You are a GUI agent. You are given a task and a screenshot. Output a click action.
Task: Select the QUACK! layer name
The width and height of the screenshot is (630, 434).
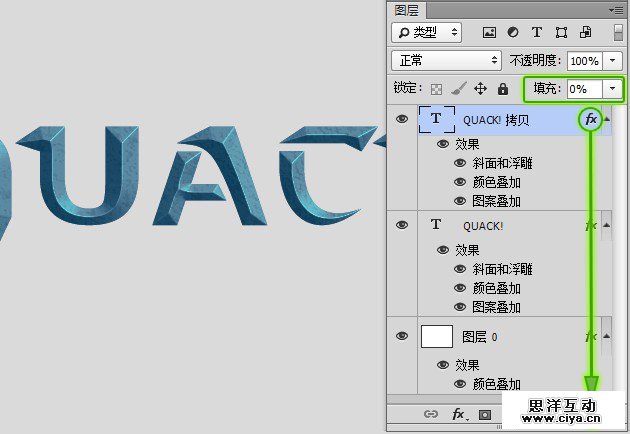tap(483, 226)
